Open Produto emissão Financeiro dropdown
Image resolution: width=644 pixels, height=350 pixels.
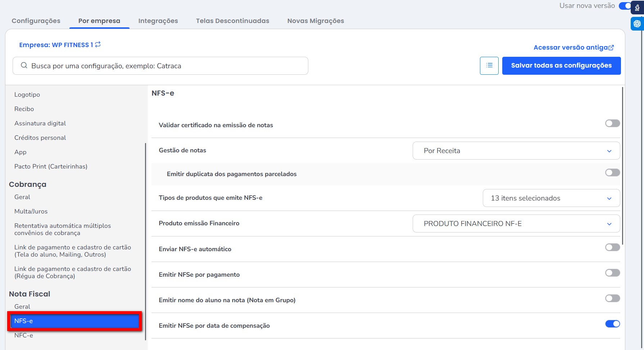tap(516, 224)
